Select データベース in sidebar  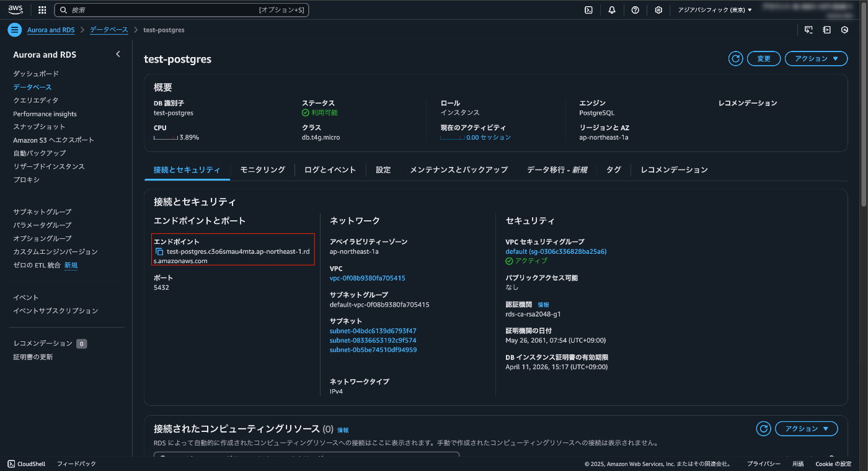point(32,87)
